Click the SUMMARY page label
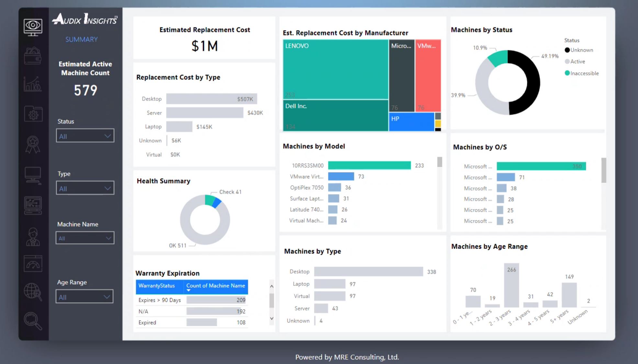The width and height of the screenshot is (638, 364). coord(82,39)
